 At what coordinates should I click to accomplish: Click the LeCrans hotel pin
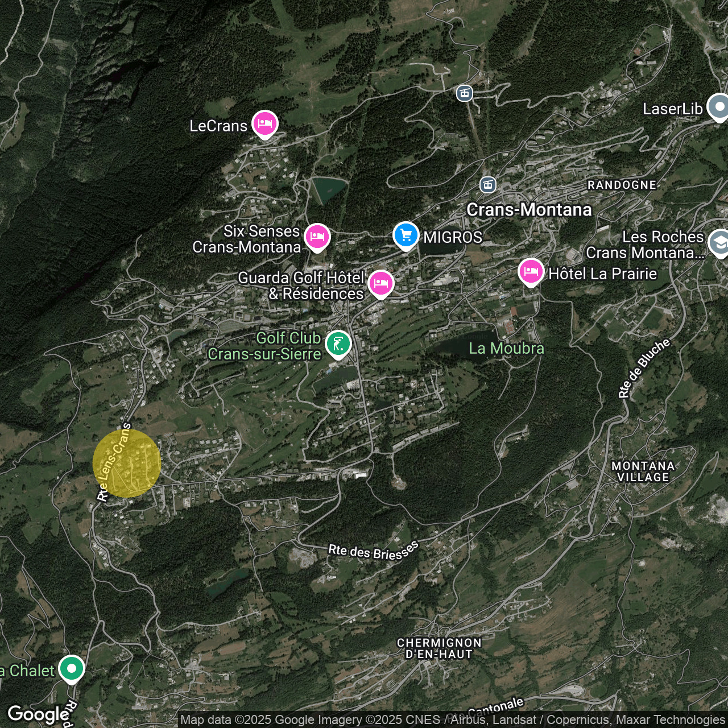click(264, 124)
